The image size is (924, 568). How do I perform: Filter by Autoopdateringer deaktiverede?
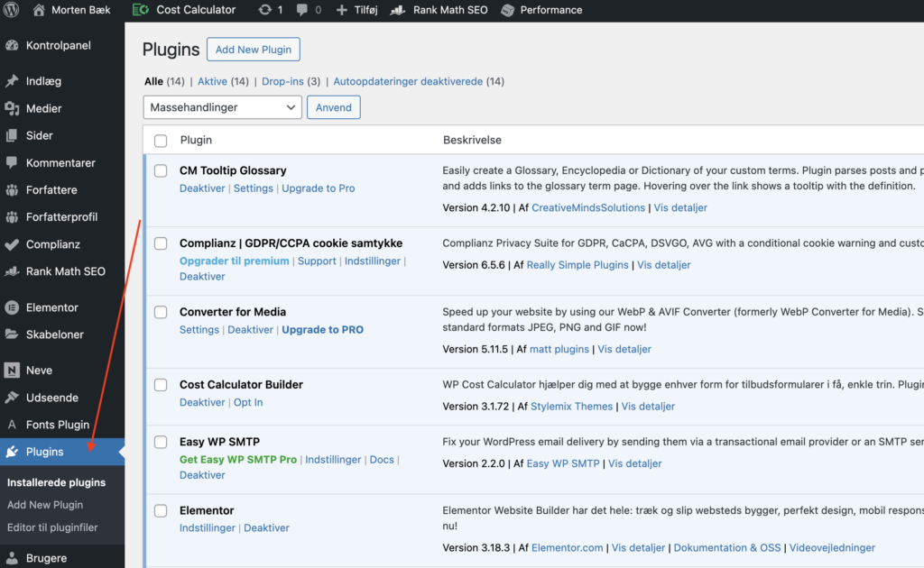[408, 81]
